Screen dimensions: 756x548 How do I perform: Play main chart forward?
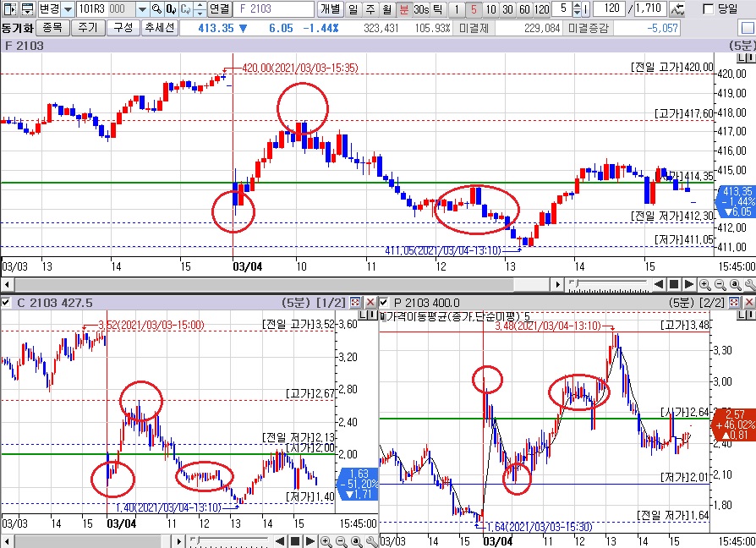pos(689,284)
